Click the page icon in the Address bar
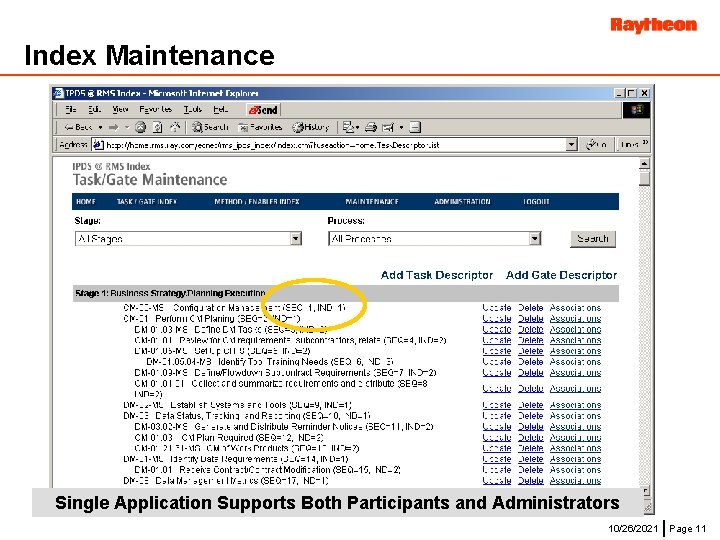 (x=98, y=145)
